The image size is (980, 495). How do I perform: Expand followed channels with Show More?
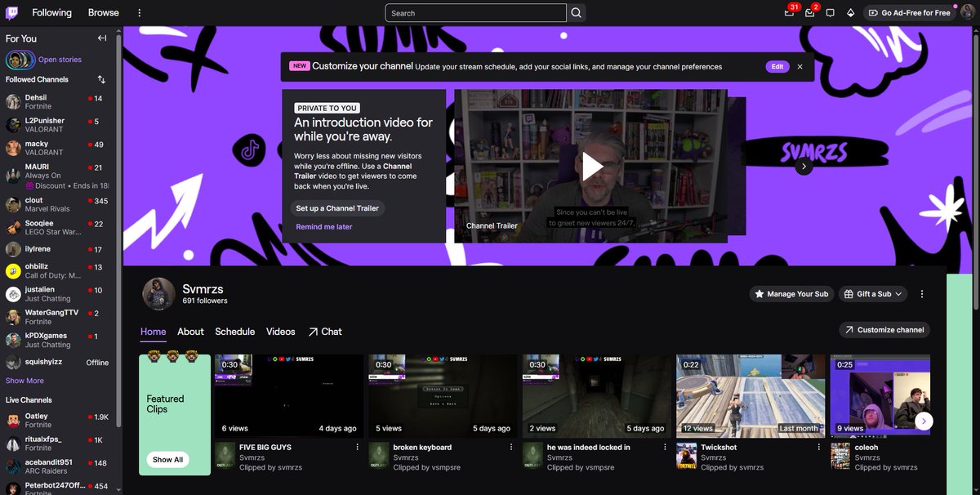click(x=24, y=381)
